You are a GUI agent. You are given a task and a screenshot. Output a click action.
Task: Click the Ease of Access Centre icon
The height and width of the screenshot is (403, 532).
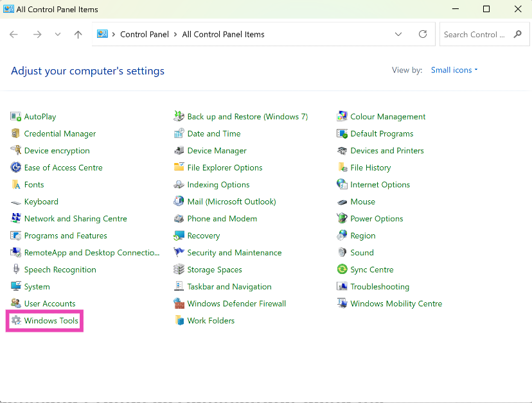click(16, 167)
